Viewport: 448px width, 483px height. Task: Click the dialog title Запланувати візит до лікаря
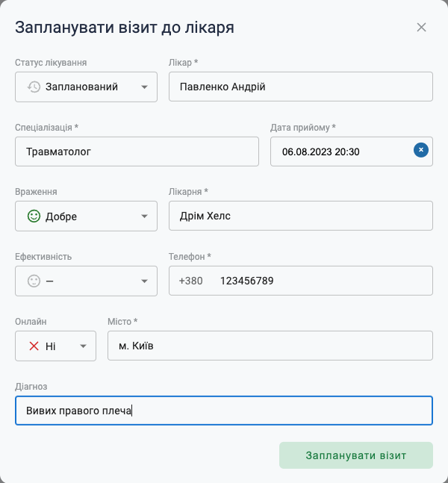point(125,28)
